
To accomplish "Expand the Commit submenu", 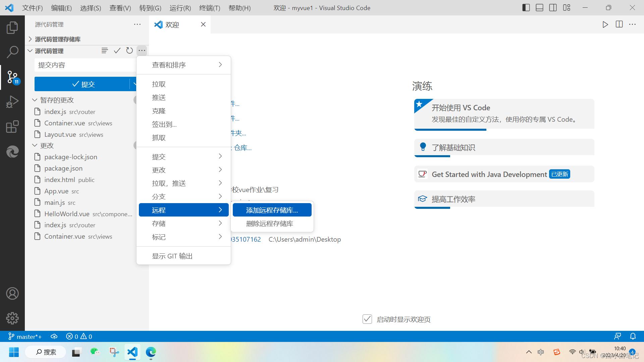I will click(183, 157).
